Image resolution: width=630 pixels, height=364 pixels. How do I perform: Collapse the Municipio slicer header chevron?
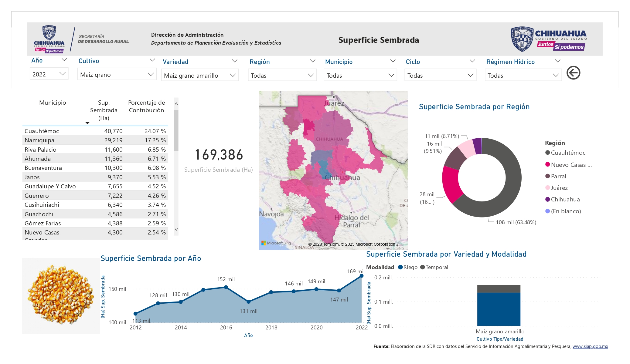(393, 61)
